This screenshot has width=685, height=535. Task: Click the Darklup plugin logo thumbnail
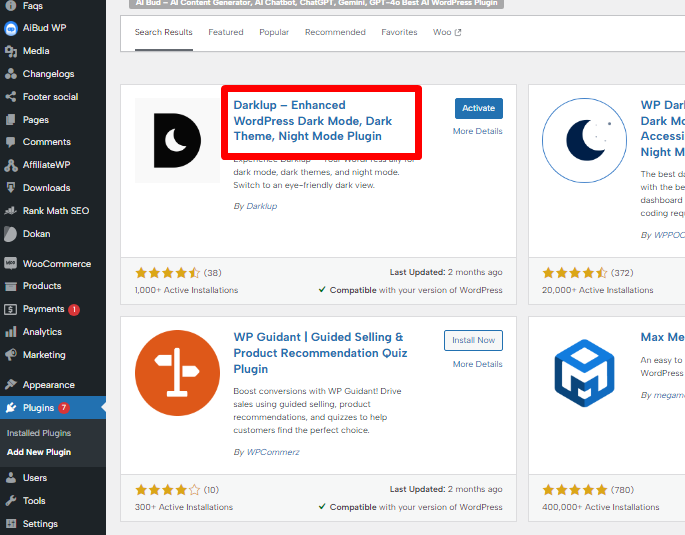[177, 140]
